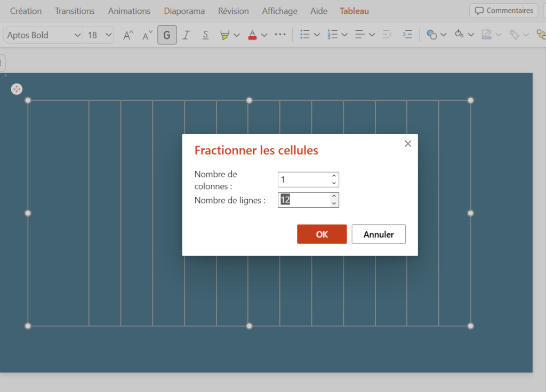The width and height of the screenshot is (546, 392).
Task: Click the shape fill bucket icon
Action: pyautogui.click(x=459, y=34)
